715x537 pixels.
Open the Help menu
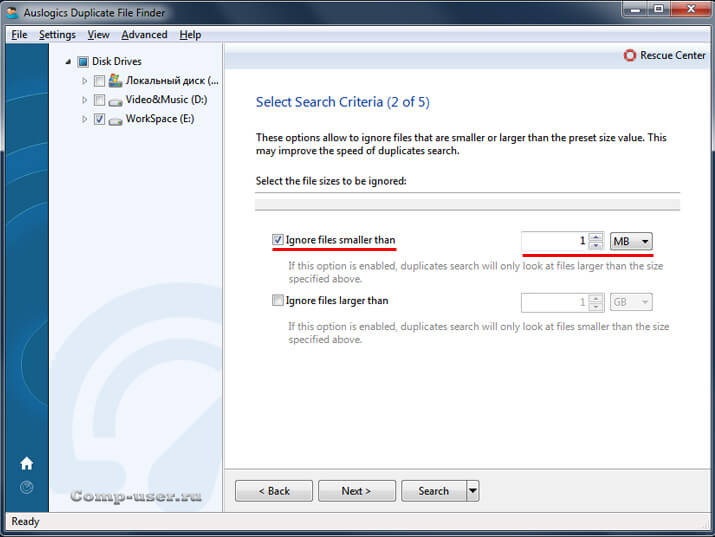click(x=190, y=35)
